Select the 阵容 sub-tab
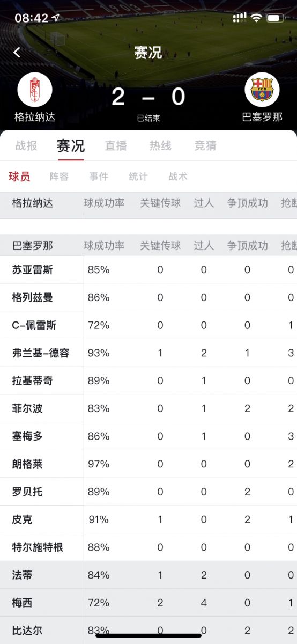Screen dimensions: 297x644 click(59, 177)
